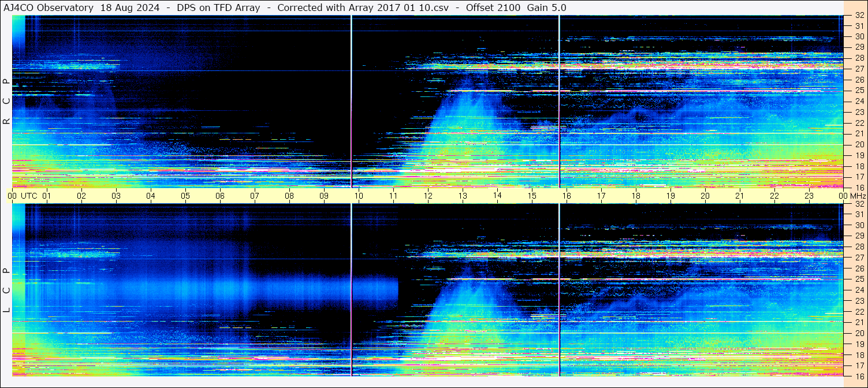Image resolution: width=868 pixels, height=388 pixels.
Task: Click the 09 hour label on UTC axis
Action: [x=324, y=196]
